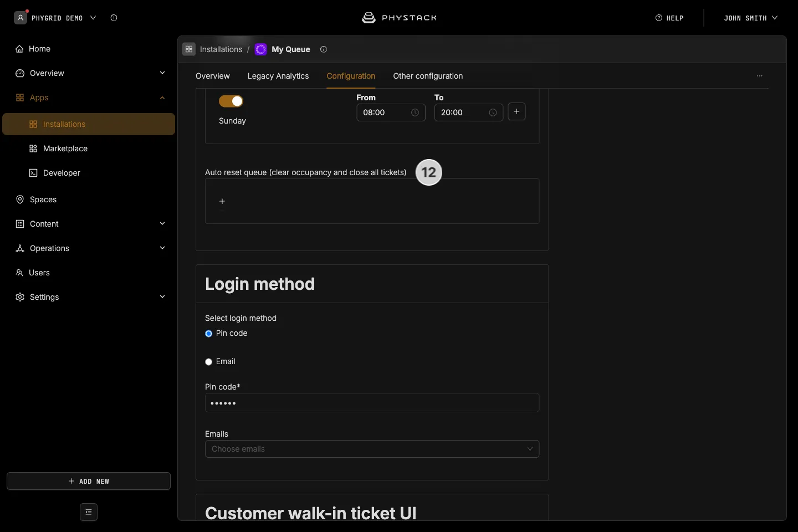Select the Pin code login method

point(208,334)
